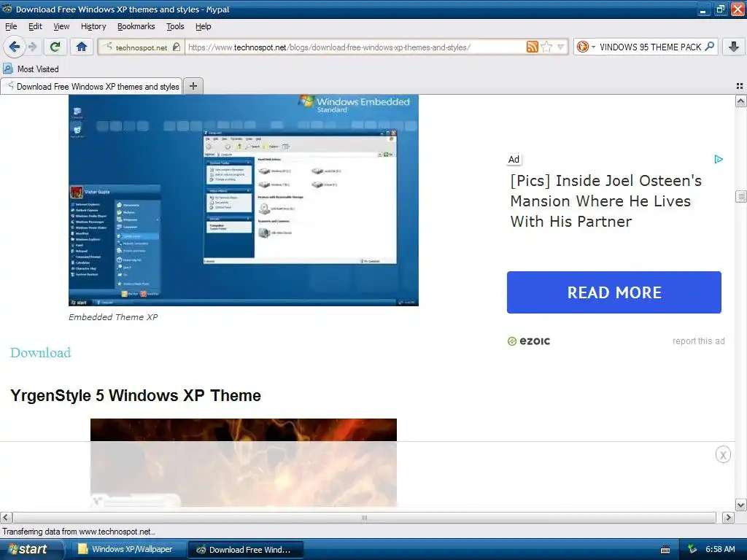This screenshot has height=560, width=747.
Task: Open the History menu
Action: [x=93, y=26]
